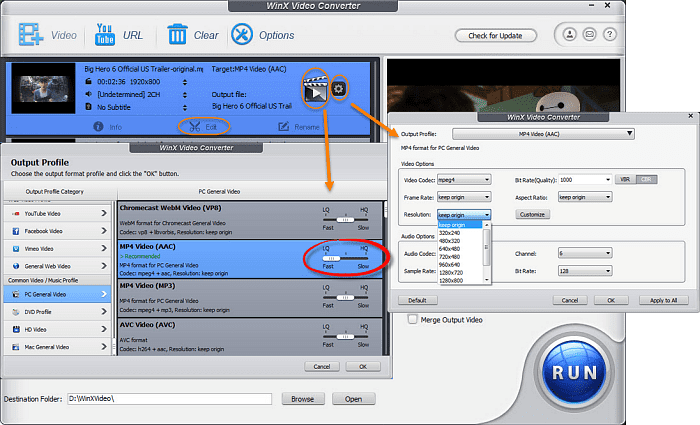Open the audio Channel dropdown

click(585, 253)
